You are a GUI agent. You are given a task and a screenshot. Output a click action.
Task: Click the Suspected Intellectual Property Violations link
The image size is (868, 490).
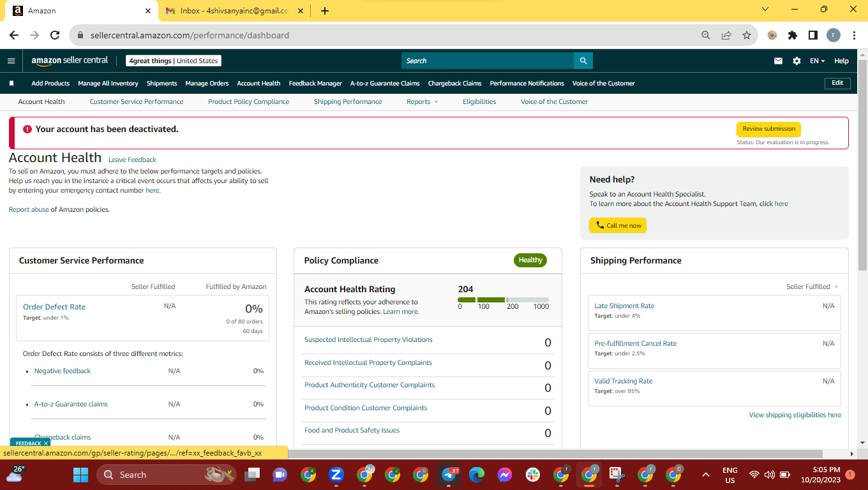tap(368, 340)
